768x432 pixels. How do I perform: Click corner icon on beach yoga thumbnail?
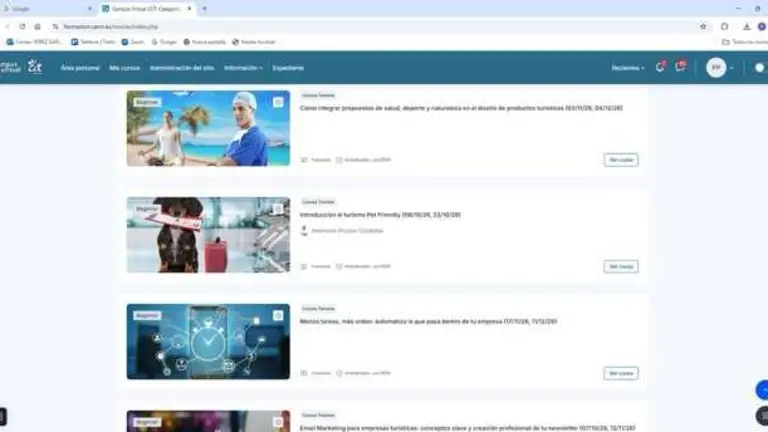[x=278, y=102]
